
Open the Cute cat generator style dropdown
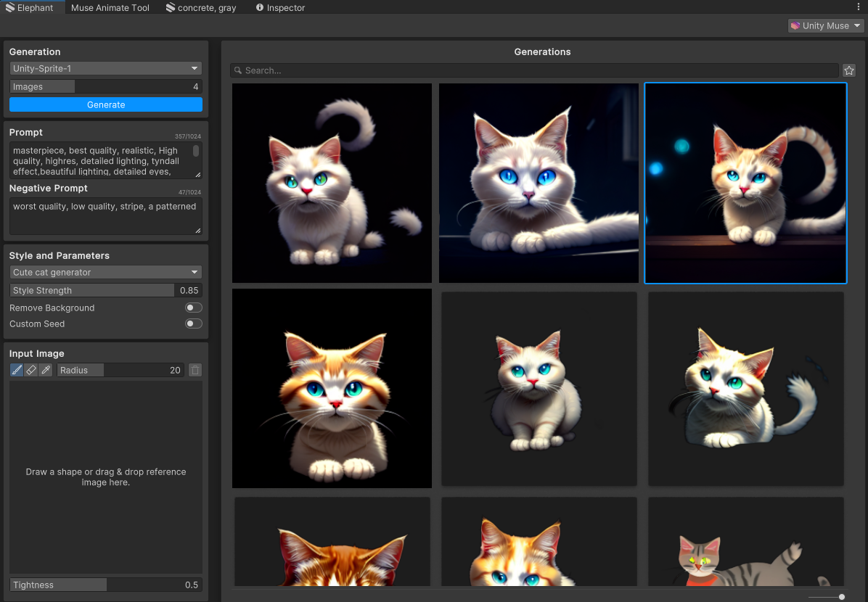pyautogui.click(x=106, y=272)
